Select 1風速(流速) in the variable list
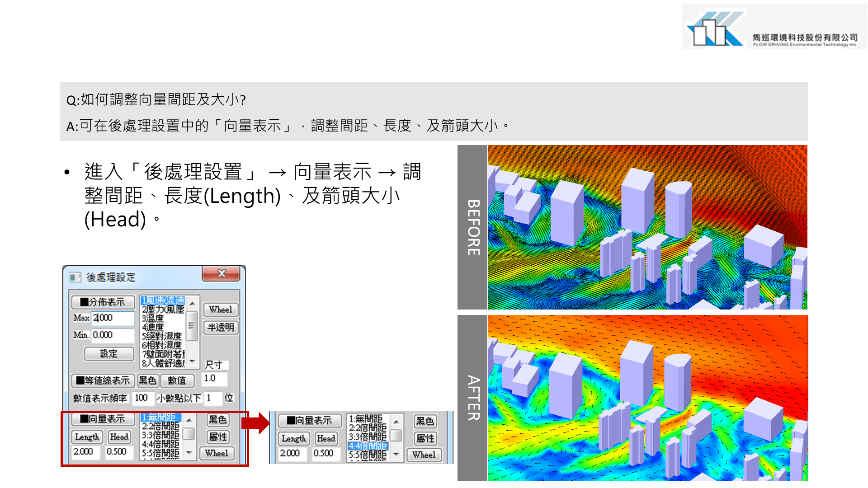 pyautogui.click(x=163, y=300)
